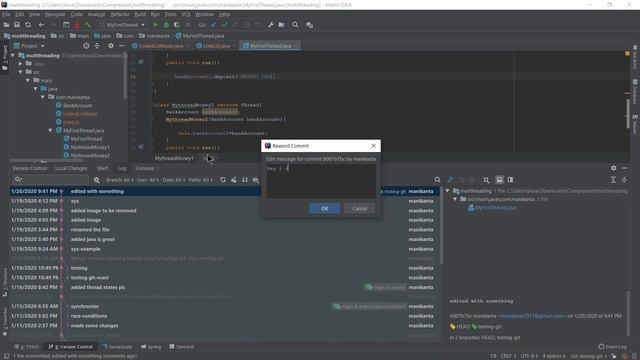Image resolution: width=640 pixels, height=360 pixels.
Task: Toggle the show details preview icon
Action: click(499, 180)
